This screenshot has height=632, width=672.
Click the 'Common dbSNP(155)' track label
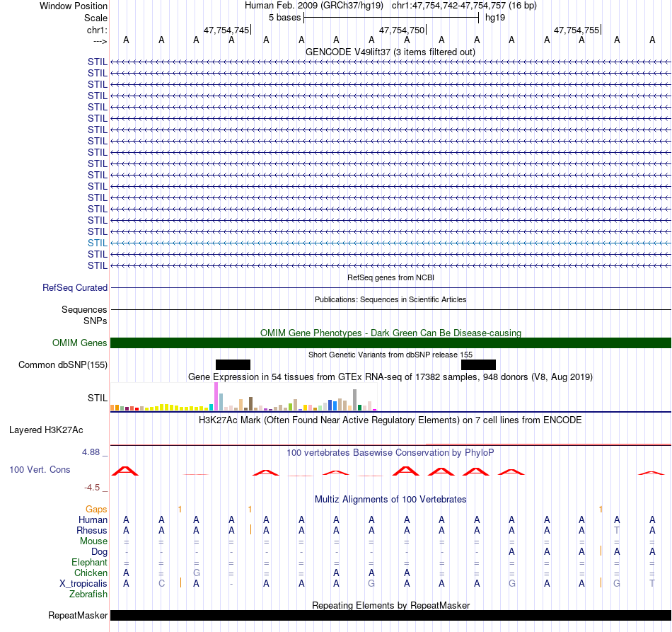pyautogui.click(x=62, y=365)
